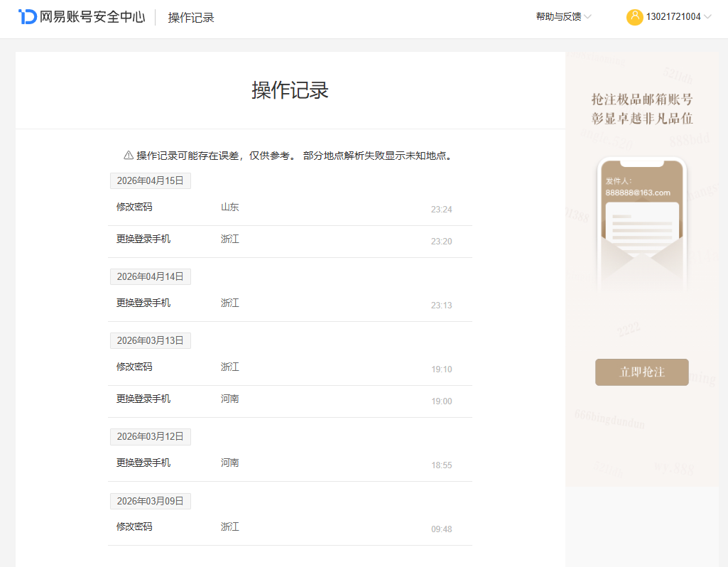Click 浙江 location in the 09:48 row
Screen dimensions: 728x567
pyautogui.click(x=230, y=526)
